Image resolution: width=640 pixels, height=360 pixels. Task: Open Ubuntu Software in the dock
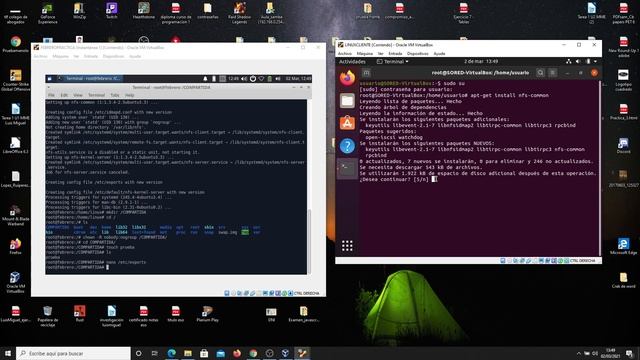347,123
